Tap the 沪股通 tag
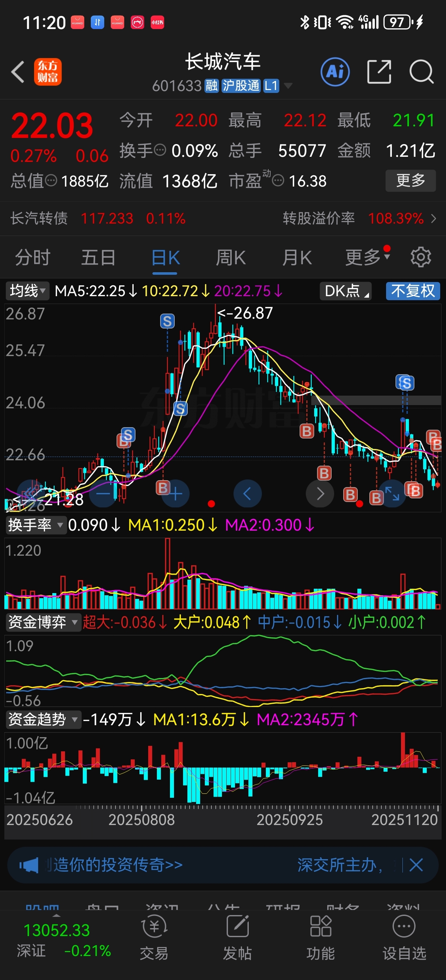The image size is (446, 980). pyautogui.click(x=241, y=86)
